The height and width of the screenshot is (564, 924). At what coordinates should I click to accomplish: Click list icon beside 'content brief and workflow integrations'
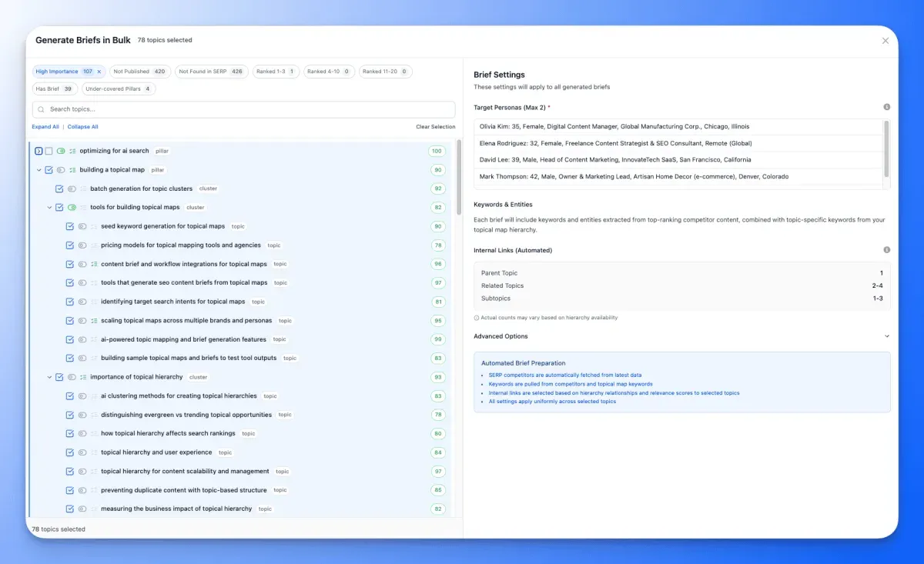[94, 264]
